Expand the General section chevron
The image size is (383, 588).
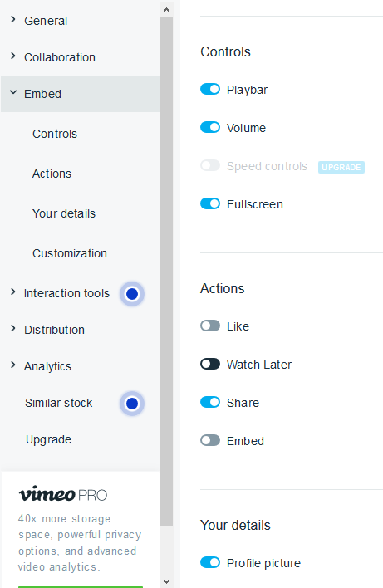13,19
